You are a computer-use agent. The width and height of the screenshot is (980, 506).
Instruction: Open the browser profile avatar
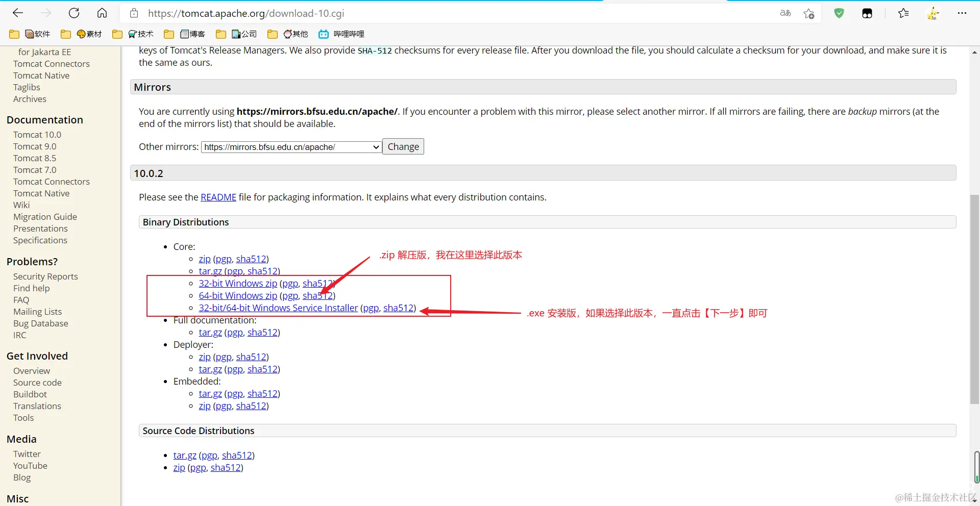point(933,13)
